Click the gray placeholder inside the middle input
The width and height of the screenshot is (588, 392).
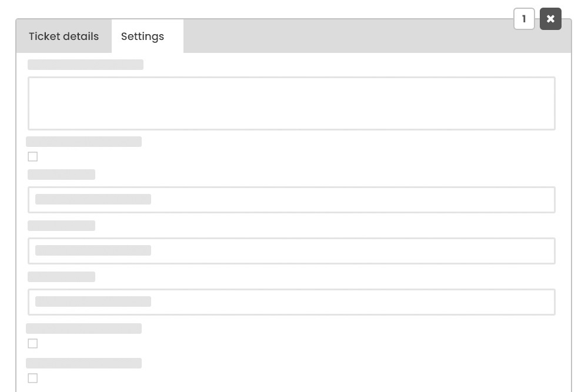pos(92,250)
